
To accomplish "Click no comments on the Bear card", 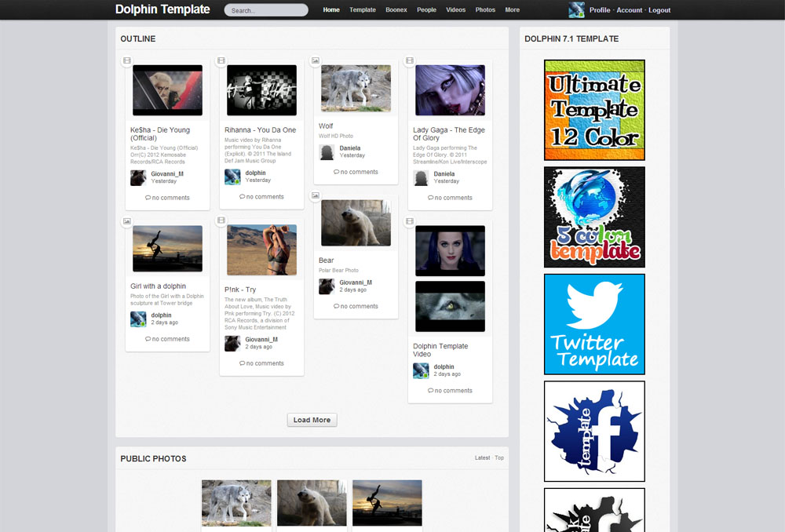I will pos(356,306).
